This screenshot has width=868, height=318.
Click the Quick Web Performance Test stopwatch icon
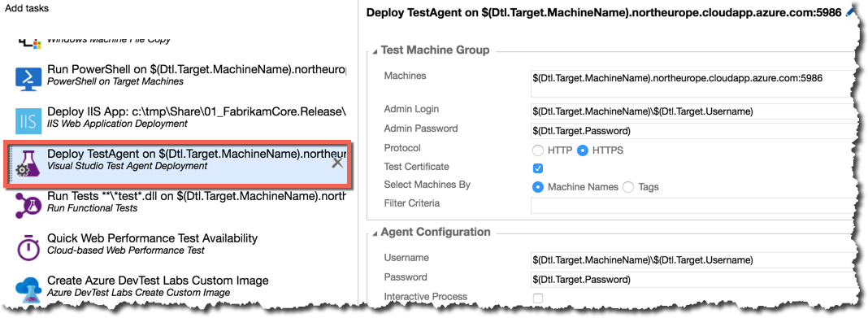click(28, 247)
